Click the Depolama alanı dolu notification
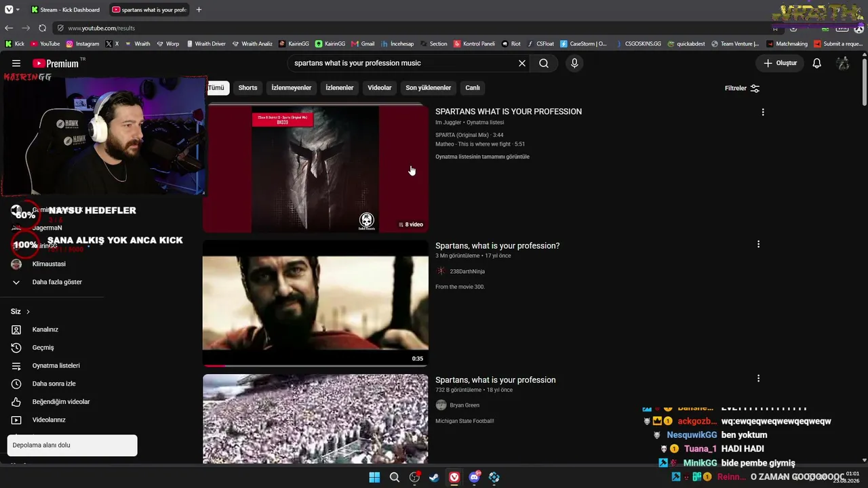This screenshot has width=868, height=488. coord(72,445)
